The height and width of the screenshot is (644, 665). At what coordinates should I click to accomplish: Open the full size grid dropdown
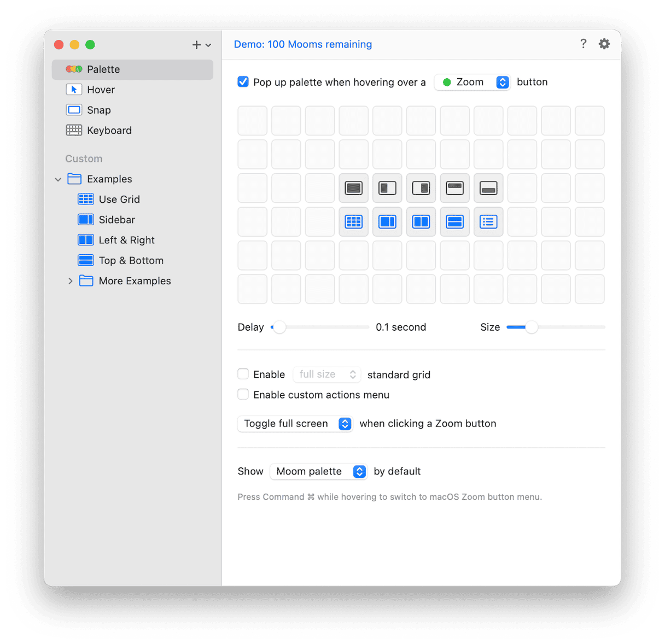coord(327,374)
